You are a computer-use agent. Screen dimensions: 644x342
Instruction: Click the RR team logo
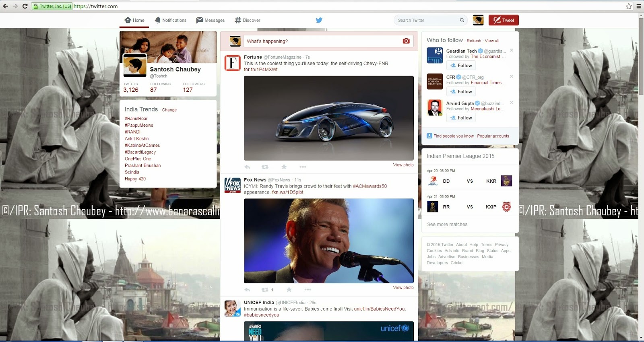coord(433,207)
